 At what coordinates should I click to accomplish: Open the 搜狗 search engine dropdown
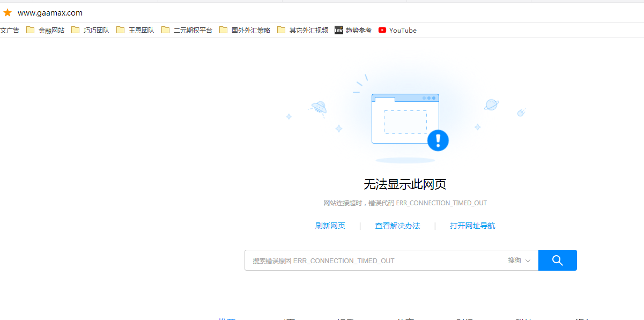tap(519, 261)
